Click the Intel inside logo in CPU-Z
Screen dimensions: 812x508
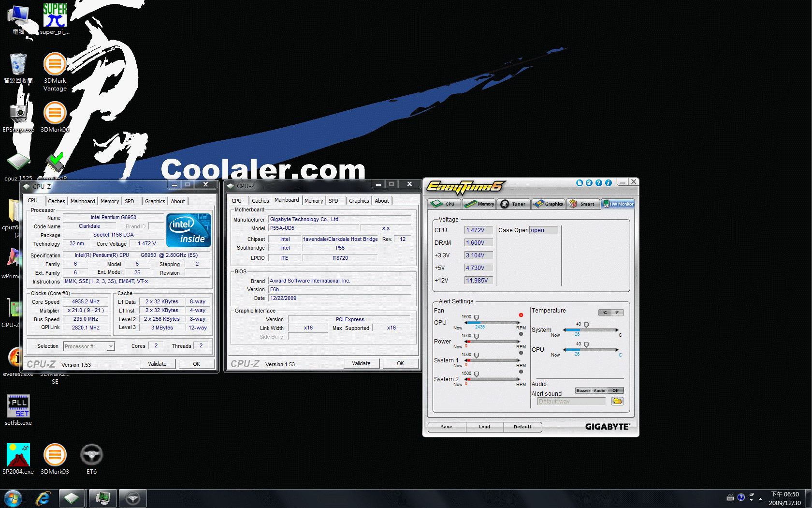click(189, 230)
